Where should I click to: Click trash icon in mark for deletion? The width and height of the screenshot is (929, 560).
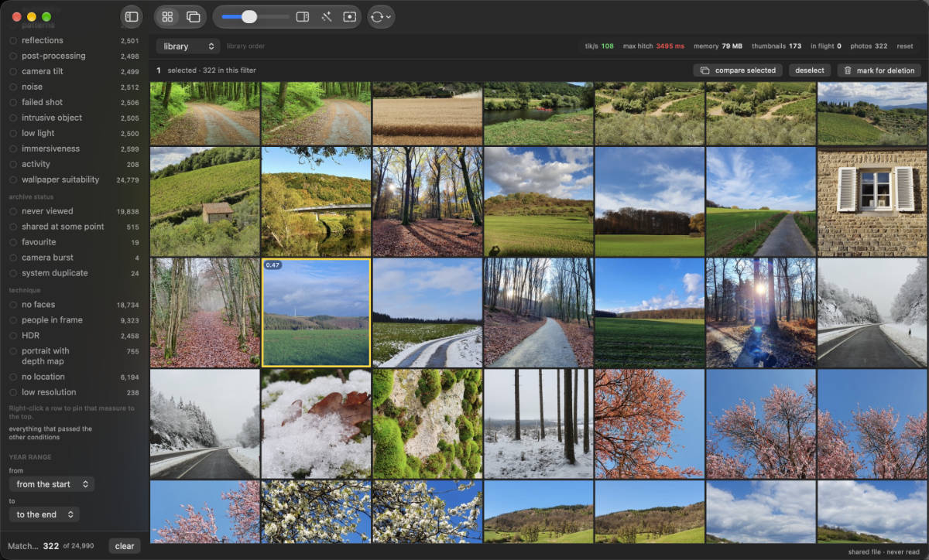tap(848, 70)
